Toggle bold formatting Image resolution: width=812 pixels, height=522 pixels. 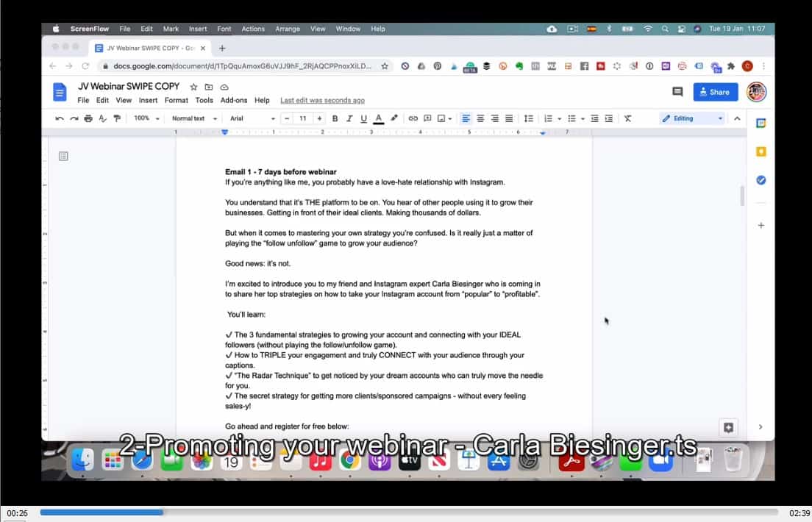(x=335, y=118)
